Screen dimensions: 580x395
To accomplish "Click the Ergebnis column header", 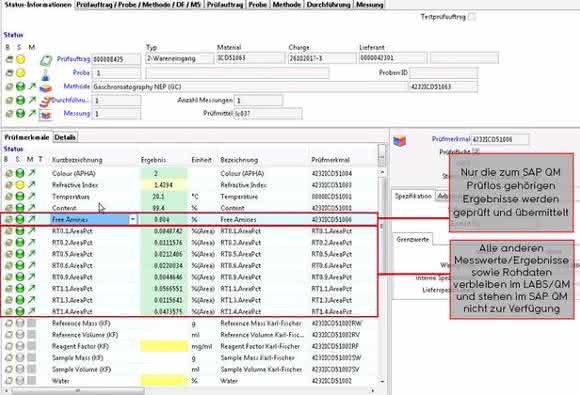I will tap(153, 160).
